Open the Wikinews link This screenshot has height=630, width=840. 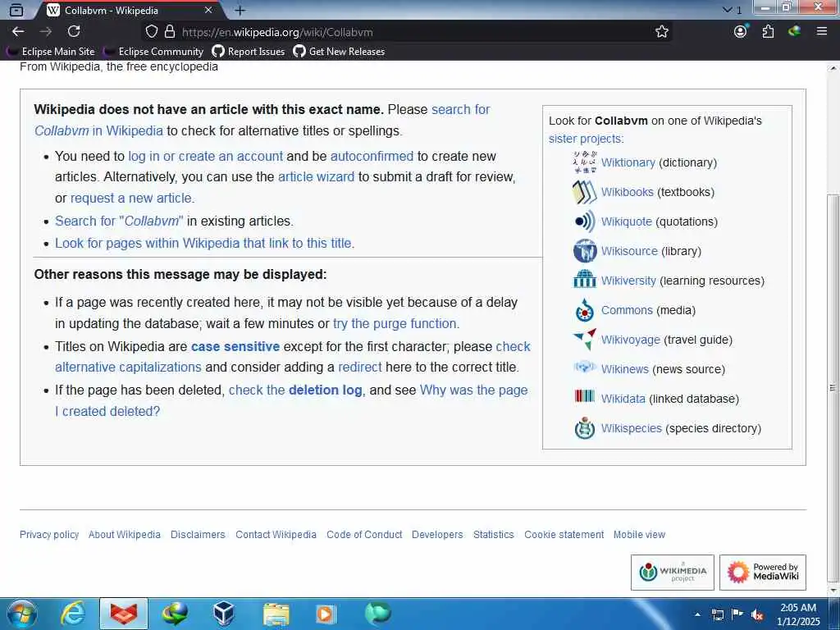pyautogui.click(x=624, y=369)
